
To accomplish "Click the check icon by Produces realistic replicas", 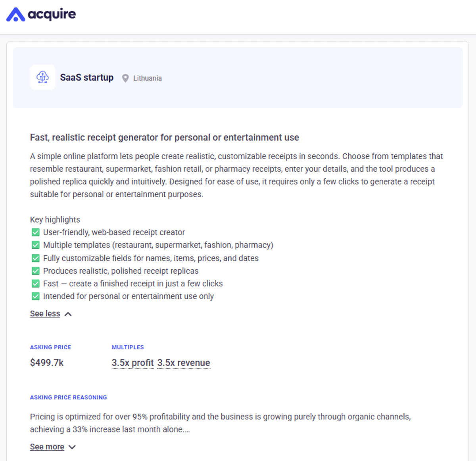I will pyautogui.click(x=36, y=271).
